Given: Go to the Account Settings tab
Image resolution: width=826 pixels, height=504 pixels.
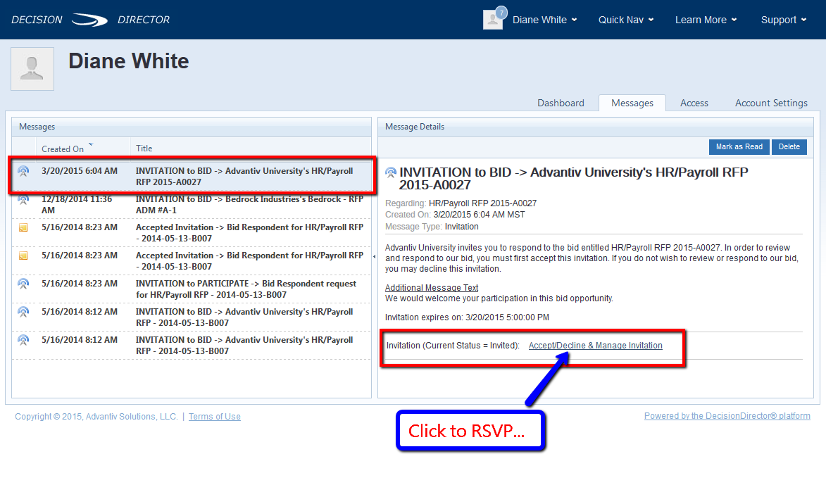Looking at the screenshot, I should point(771,103).
